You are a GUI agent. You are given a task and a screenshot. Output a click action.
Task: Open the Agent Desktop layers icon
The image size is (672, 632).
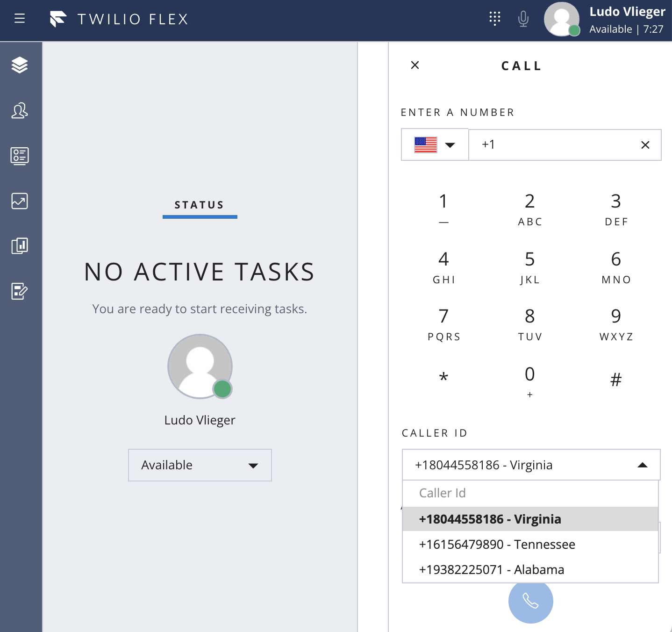[x=20, y=65]
